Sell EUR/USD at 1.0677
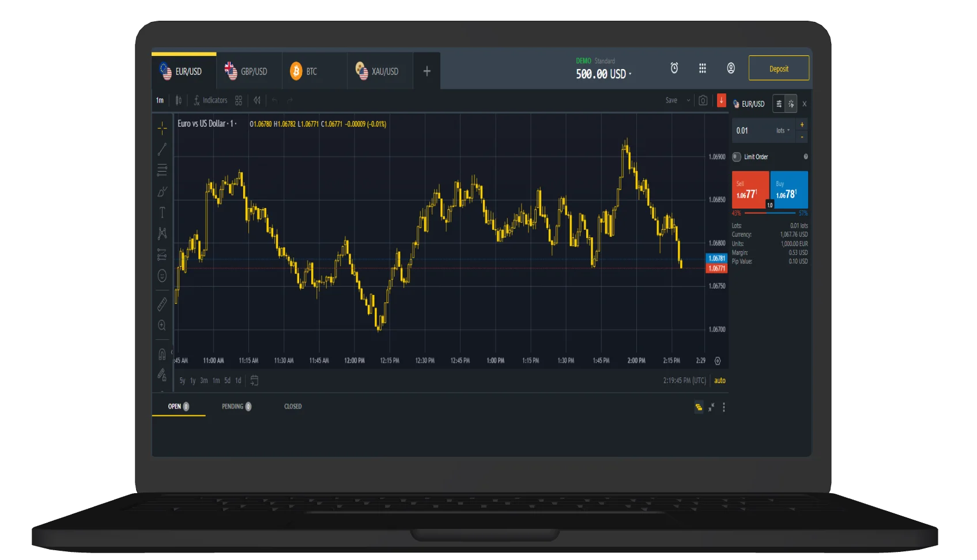Screen dimensions: 977x560 tap(750, 190)
